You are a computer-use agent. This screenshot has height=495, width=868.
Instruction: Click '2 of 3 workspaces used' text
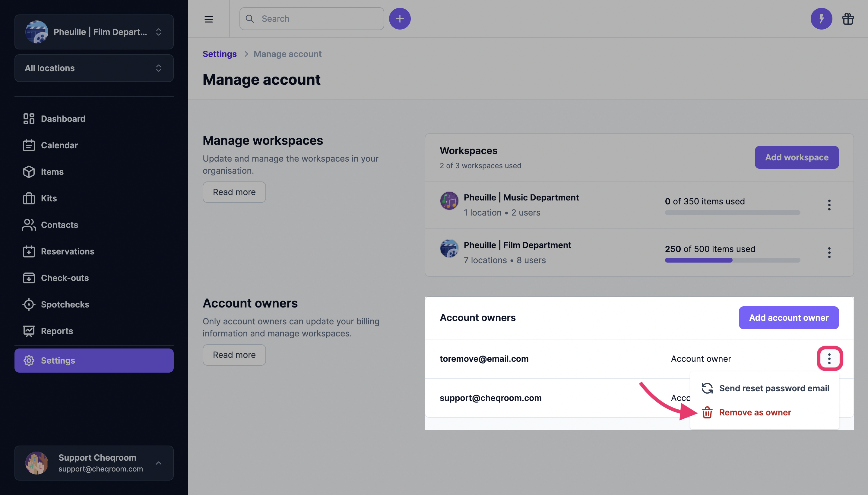pos(480,166)
